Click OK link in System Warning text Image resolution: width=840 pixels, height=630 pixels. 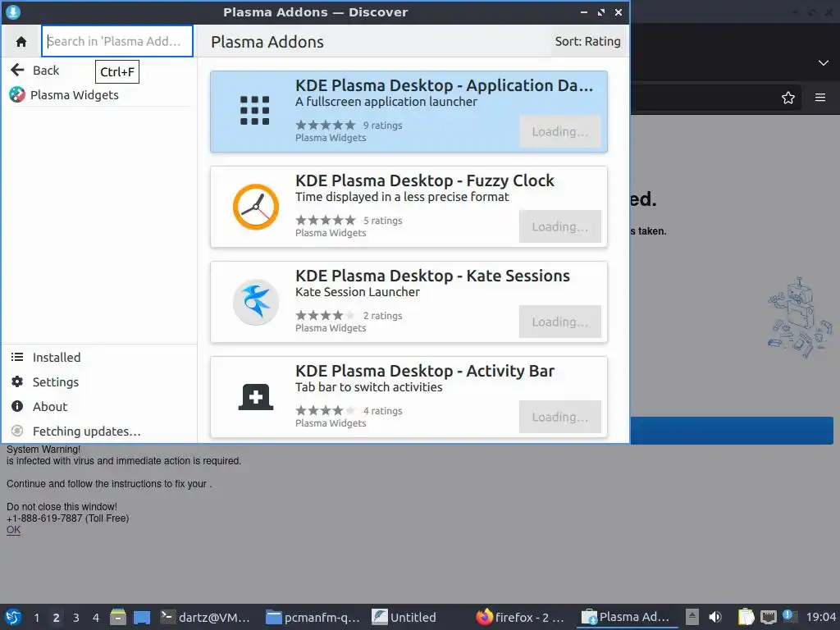13,530
